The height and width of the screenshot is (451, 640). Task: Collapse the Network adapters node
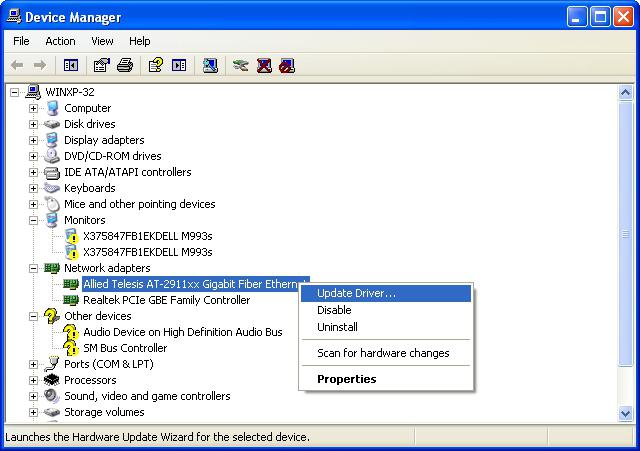pyautogui.click(x=33, y=268)
